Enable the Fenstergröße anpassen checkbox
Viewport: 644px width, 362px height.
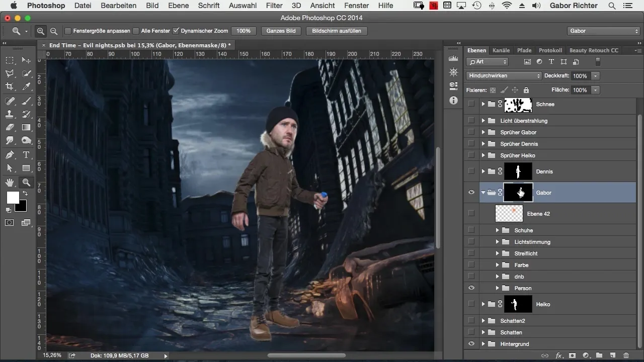[x=68, y=31]
